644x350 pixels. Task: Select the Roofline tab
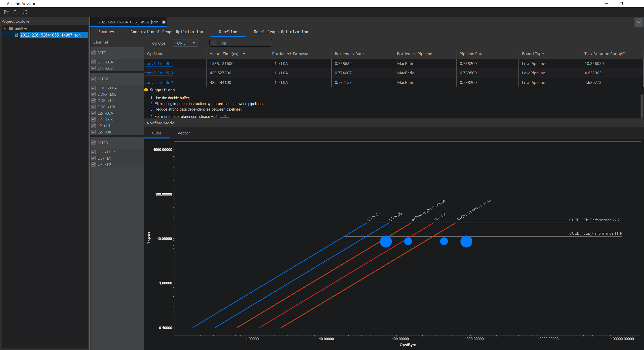228,32
